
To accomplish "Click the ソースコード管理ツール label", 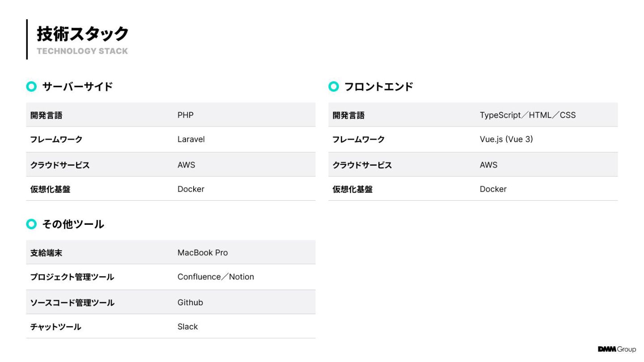I will pos(72,303).
